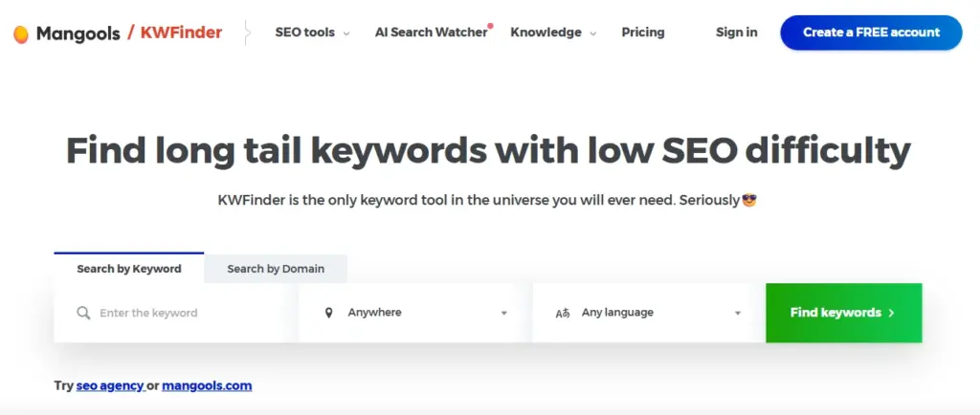Select the Search by Keyword tab
Screen dimensions: 980x415
click(129, 269)
